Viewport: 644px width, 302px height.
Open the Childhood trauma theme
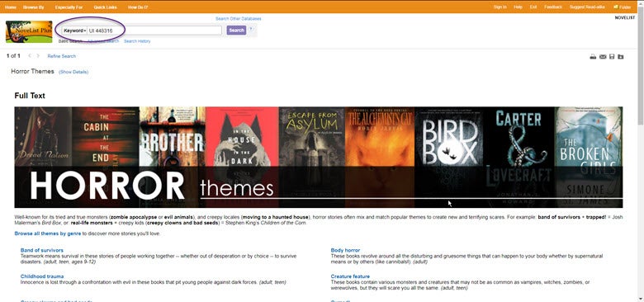point(42,276)
